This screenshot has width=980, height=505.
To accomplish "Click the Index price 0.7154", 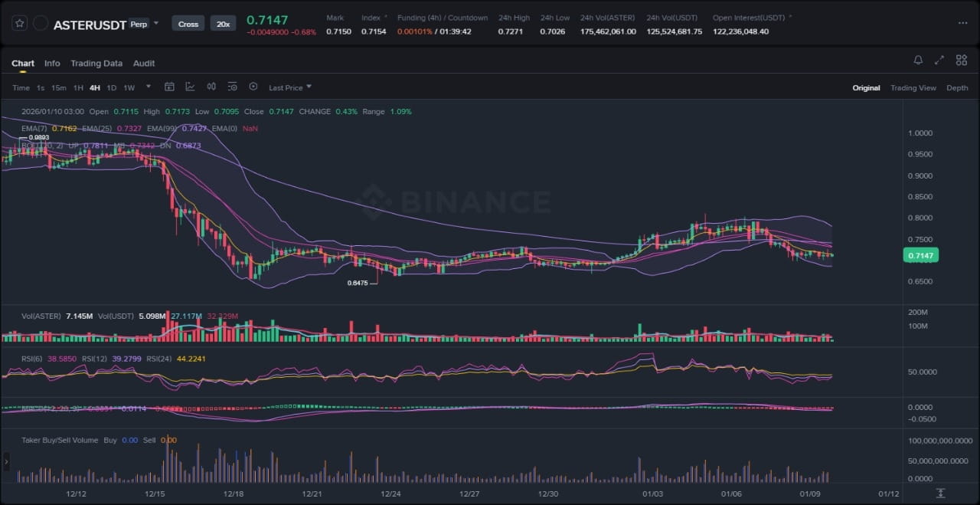I will 374,31.
